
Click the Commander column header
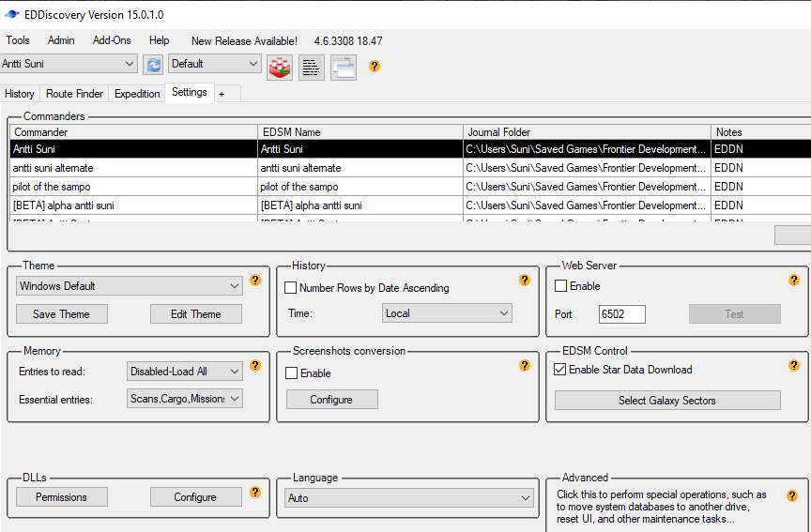(133, 132)
